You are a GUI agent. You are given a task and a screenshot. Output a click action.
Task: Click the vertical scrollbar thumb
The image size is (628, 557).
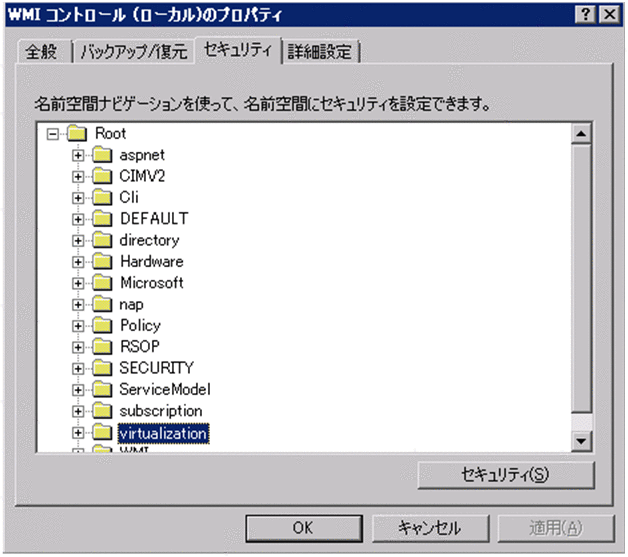(581, 279)
